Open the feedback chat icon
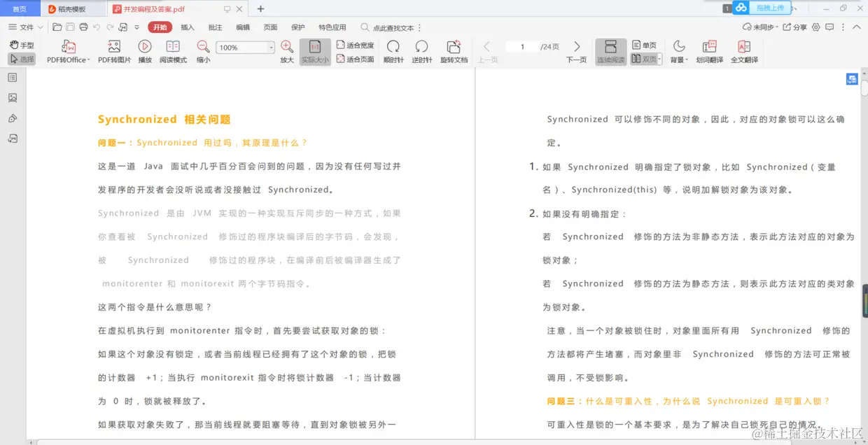Image resolution: width=868 pixels, height=445 pixels. click(x=829, y=27)
